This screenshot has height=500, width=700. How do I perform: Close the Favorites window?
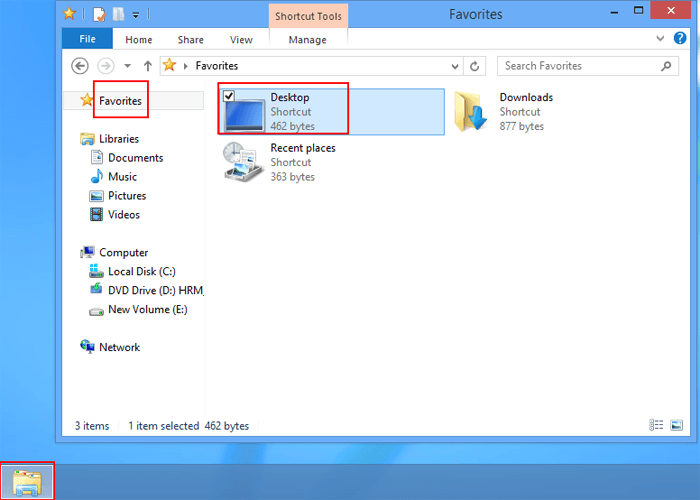671,11
